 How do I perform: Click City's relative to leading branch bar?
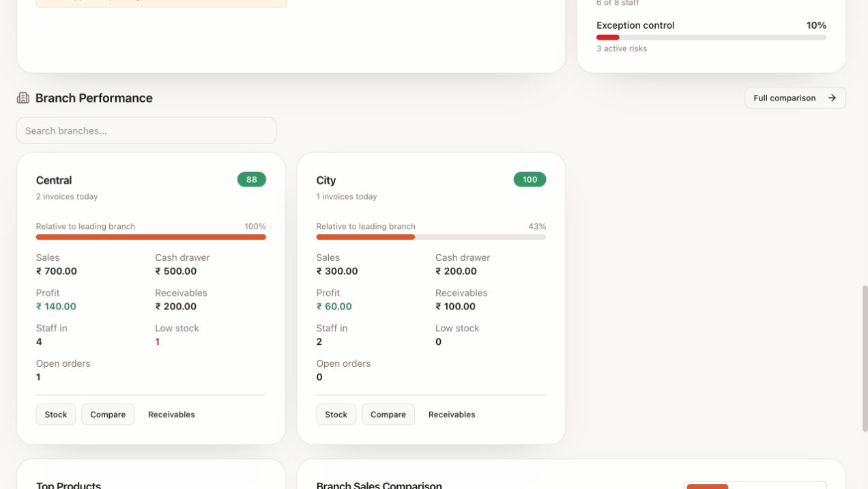click(431, 237)
